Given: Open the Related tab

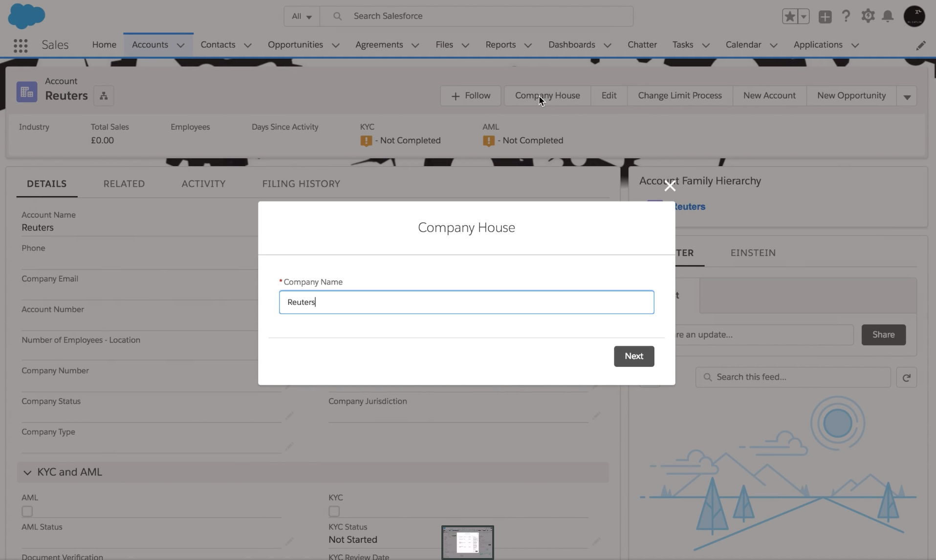Looking at the screenshot, I should pos(124,184).
